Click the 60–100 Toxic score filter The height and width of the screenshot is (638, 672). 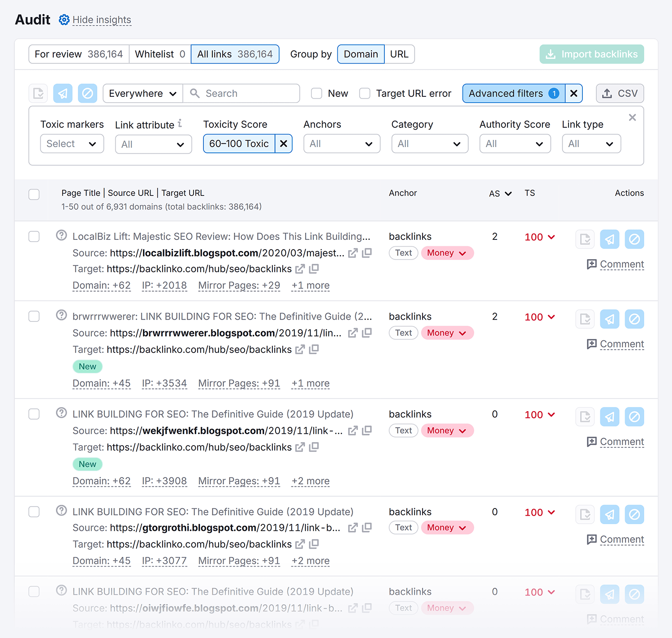pyautogui.click(x=239, y=143)
